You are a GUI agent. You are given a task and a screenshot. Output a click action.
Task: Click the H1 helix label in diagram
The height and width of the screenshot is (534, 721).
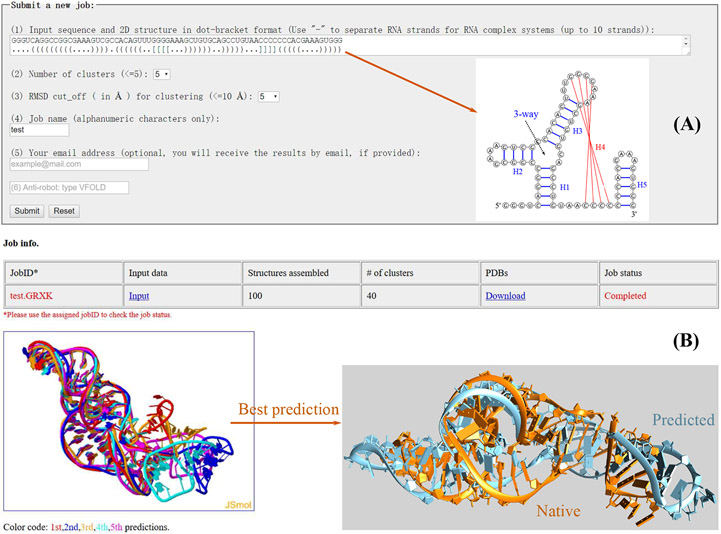coord(565,187)
